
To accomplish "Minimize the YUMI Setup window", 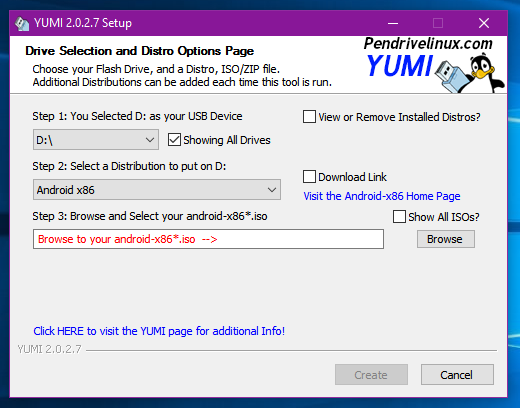I will [393, 23].
